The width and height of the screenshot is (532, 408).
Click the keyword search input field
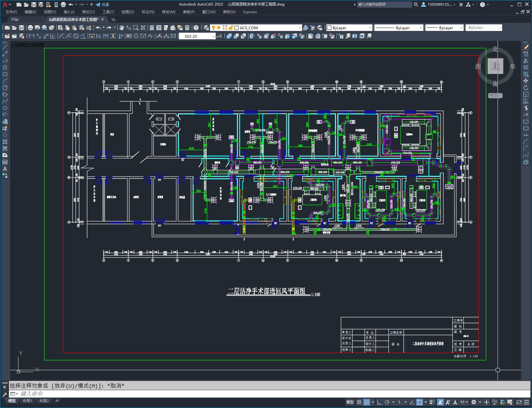[384, 5]
